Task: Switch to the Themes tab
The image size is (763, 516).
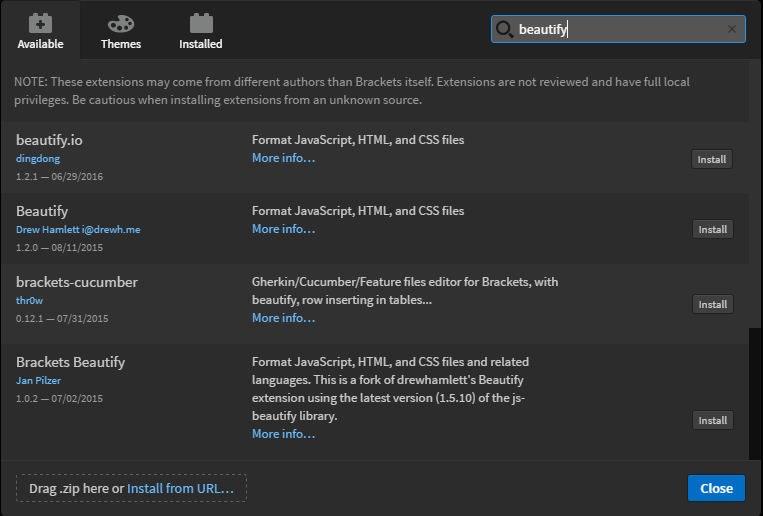Action: (121, 30)
